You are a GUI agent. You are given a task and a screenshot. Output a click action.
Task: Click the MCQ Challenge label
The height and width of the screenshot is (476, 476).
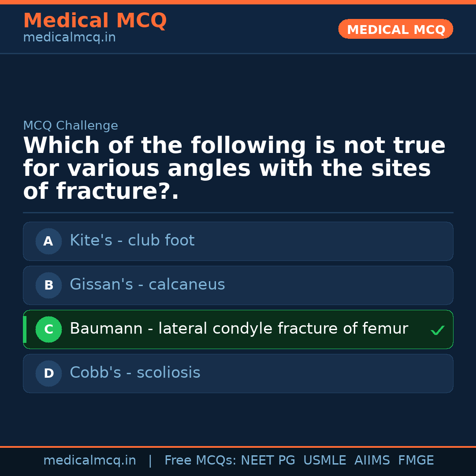click(x=71, y=125)
